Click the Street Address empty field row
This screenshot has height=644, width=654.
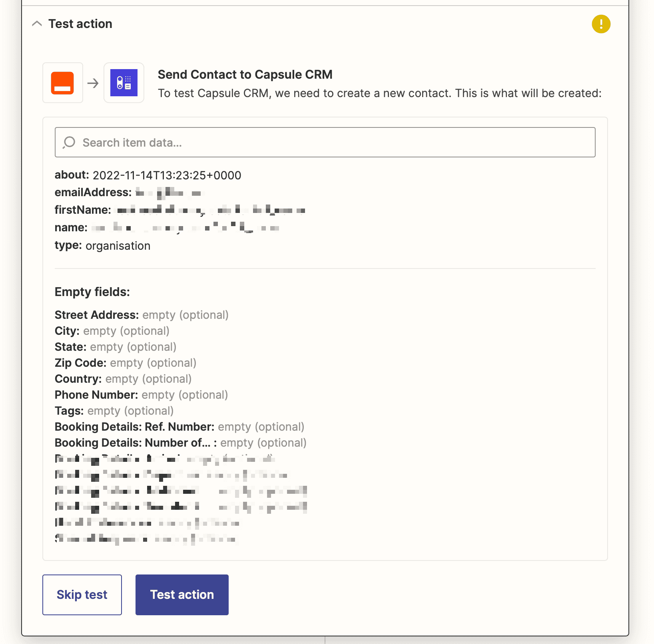142,315
